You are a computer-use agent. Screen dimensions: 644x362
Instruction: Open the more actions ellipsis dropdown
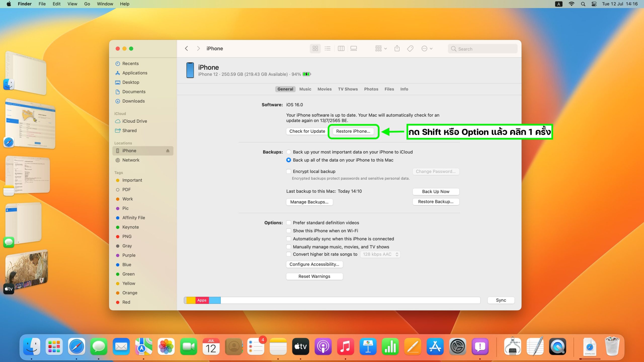427,49
